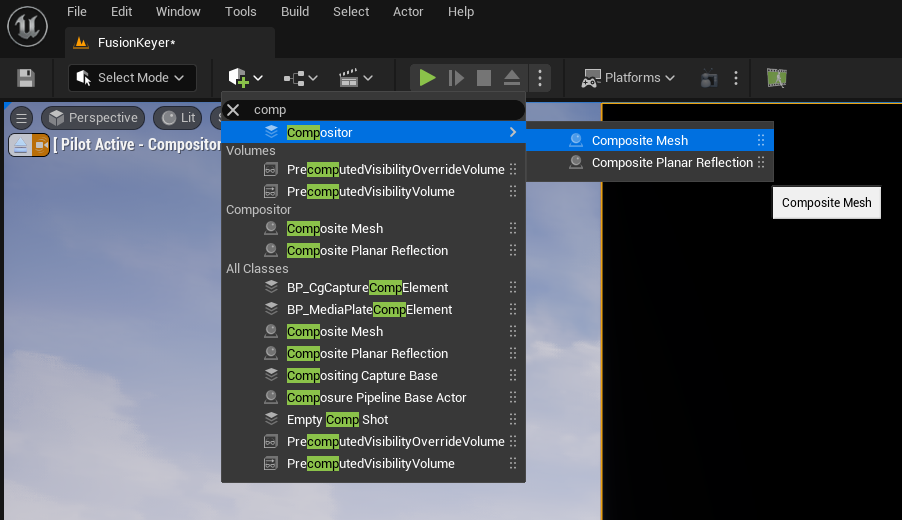
Task: Click the Perspective viewport button
Action: [93, 118]
